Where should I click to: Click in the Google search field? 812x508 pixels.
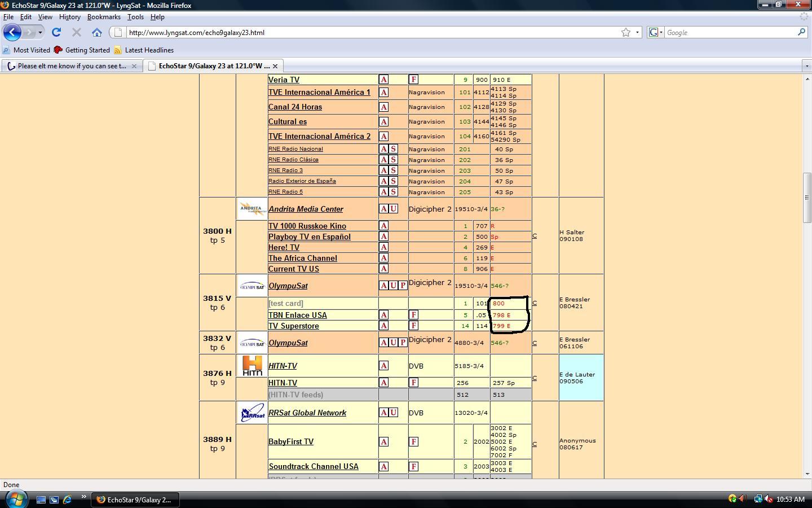pyautogui.click(x=730, y=32)
